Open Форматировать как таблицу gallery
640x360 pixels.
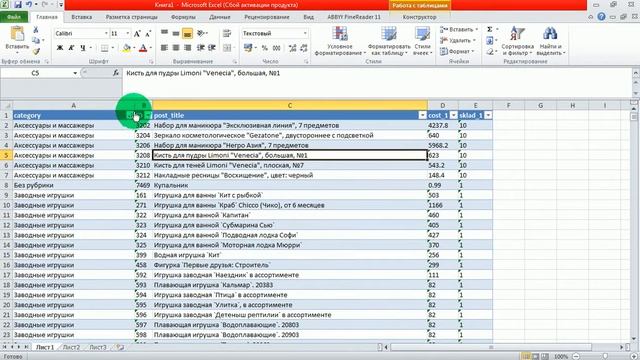click(389, 41)
